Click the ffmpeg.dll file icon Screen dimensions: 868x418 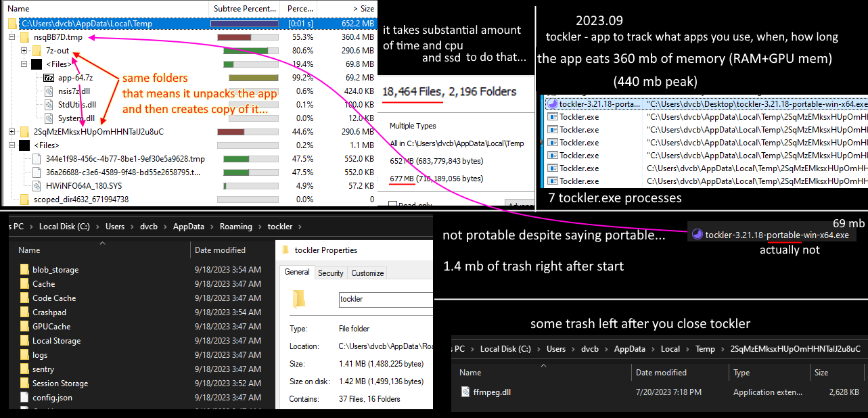pyautogui.click(x=465, y=392)
